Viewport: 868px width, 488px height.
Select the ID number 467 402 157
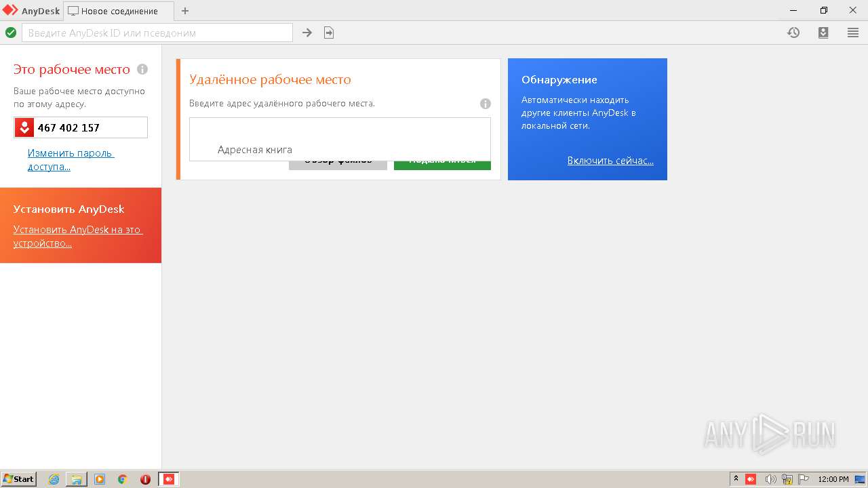click(x=68, y=127)
